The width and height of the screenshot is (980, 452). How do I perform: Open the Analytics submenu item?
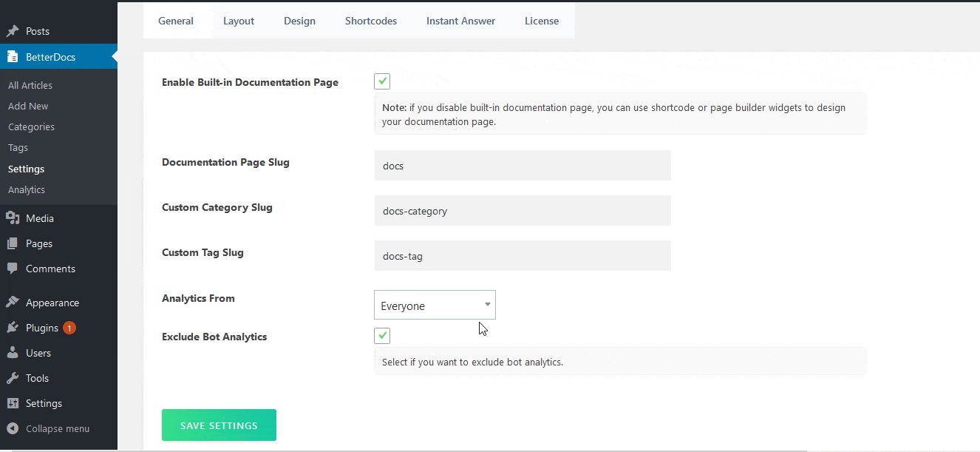tap(27, 189)
